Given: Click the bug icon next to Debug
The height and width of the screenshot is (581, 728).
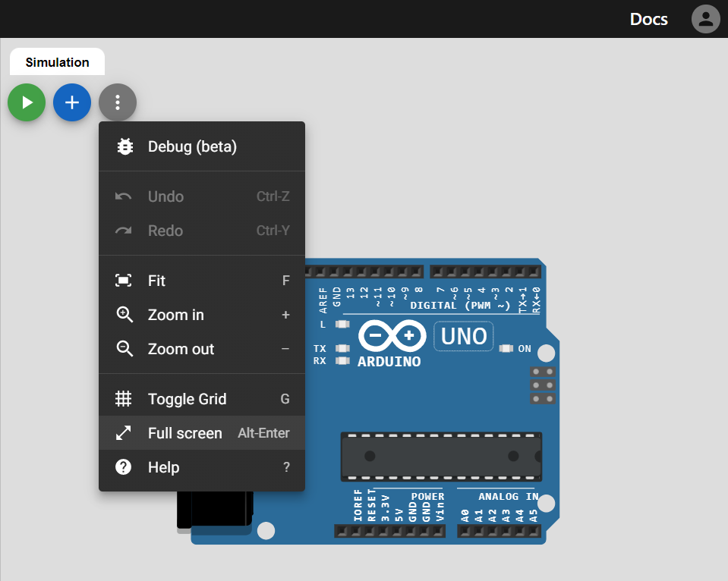Looking at the screenshot, I should tap(124, 146).
